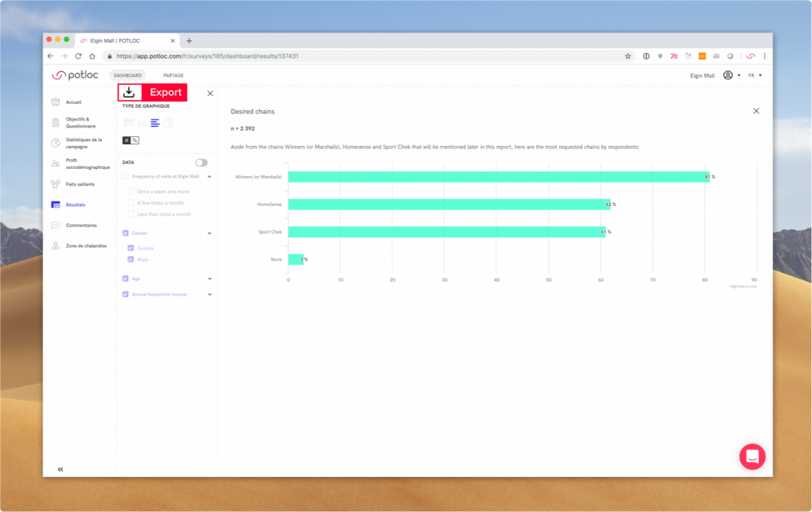Screen dimensions: 812x512
Task: Open Résultats in the sidebar
Action: pos(75,204)
